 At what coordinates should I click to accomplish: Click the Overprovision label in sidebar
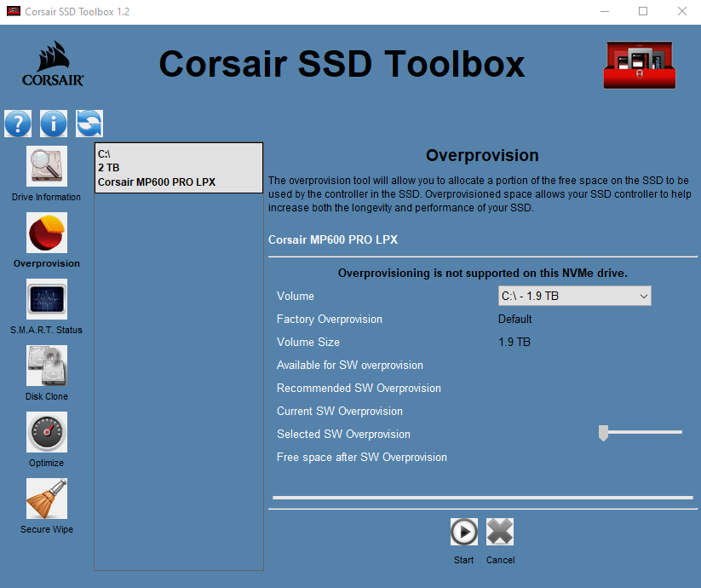click(47, 263)
